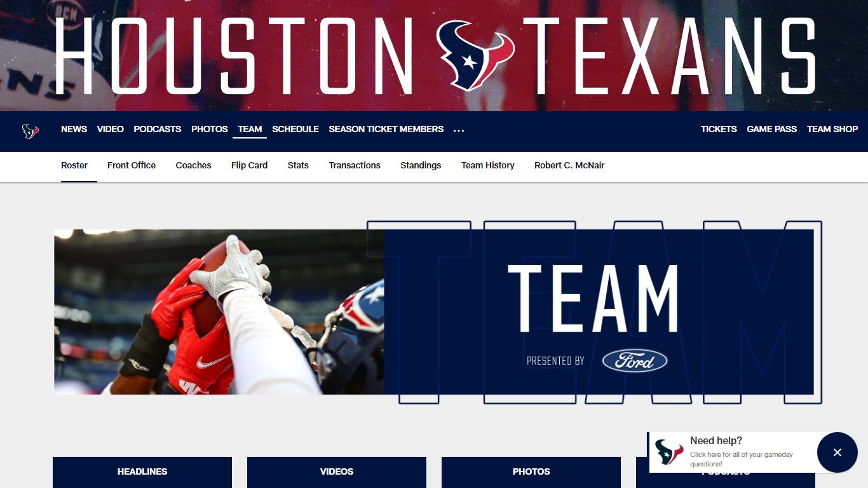Click the HEADLINES button
The height and width of the screenshot is (488, 868).
[x=142, y=472]
